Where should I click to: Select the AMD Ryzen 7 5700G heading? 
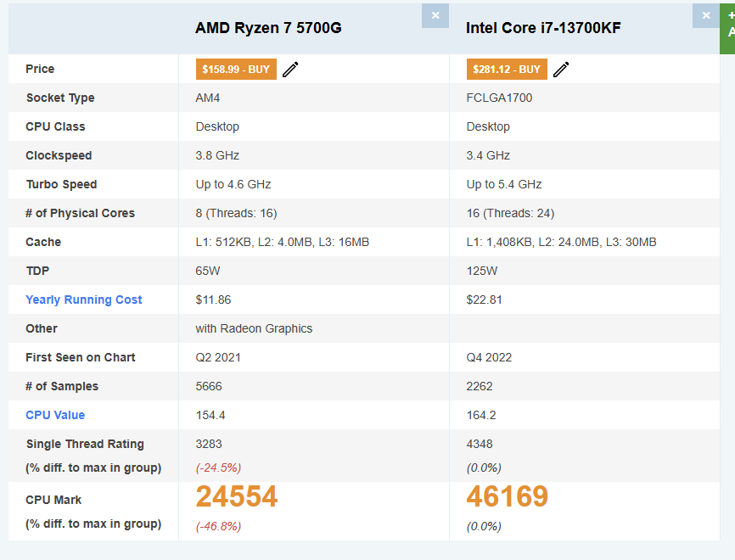coord(268,28)
